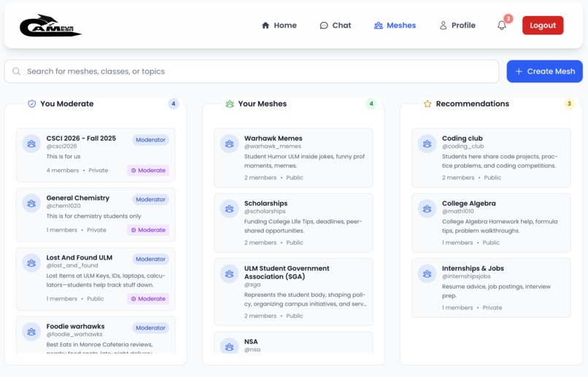Click the Create Mesh button

(x=544, y=71)
